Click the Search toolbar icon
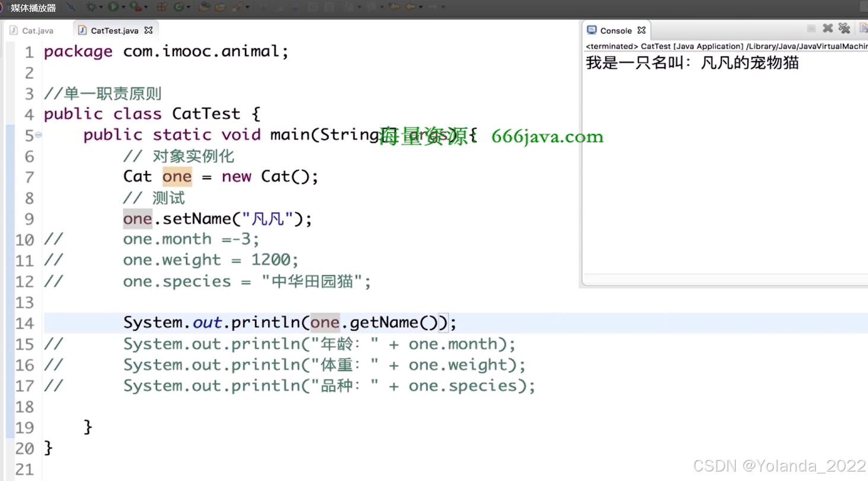The width and height of the screenshot is (868, 481). coord(237,7)
